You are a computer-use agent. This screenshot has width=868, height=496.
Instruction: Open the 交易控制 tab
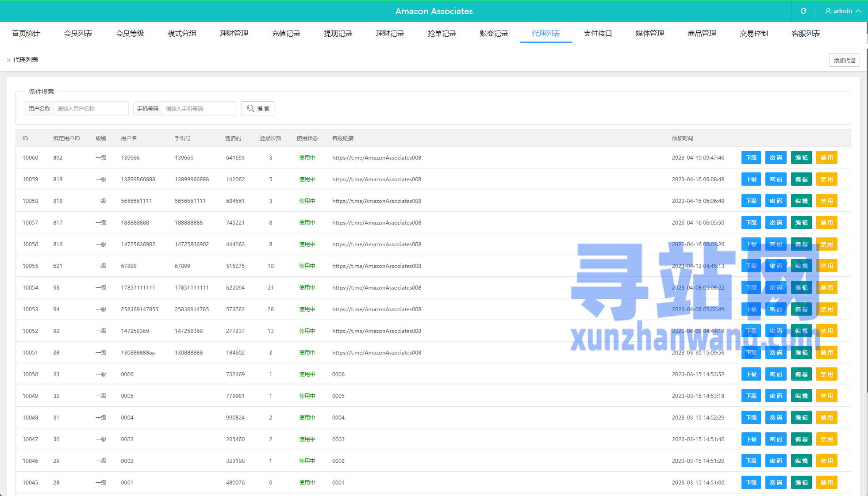pyautogui.click(x=754, y=33)
